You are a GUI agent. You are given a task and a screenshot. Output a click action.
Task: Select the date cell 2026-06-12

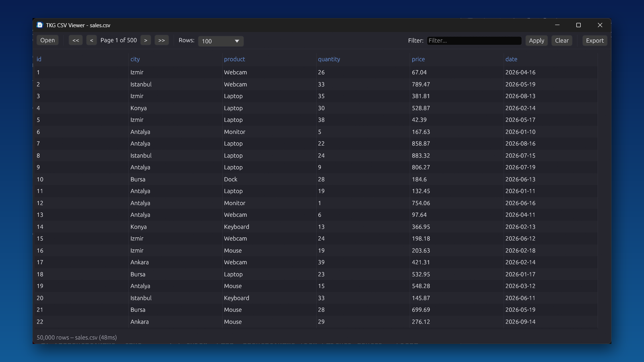coord(520,239)
